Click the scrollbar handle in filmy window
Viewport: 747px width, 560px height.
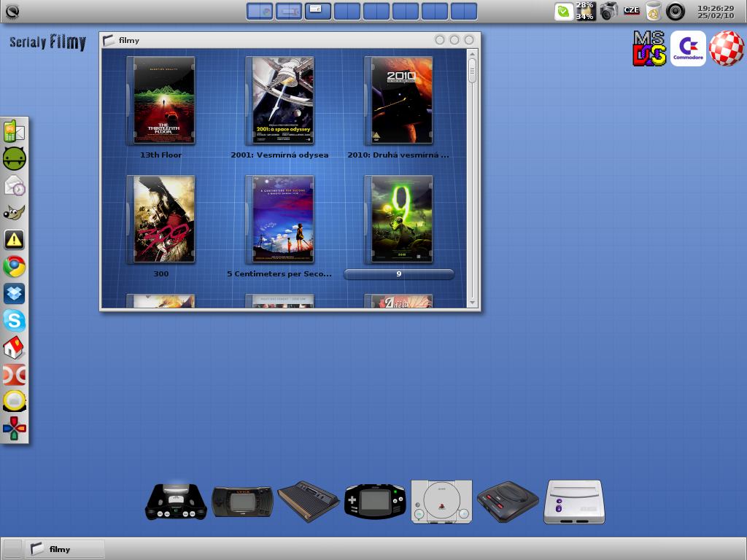click(472, 71)
